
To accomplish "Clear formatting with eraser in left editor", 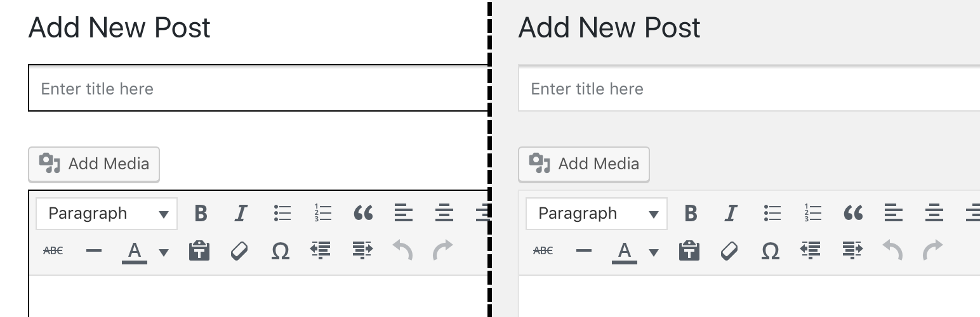I will (x=239, y=251).
